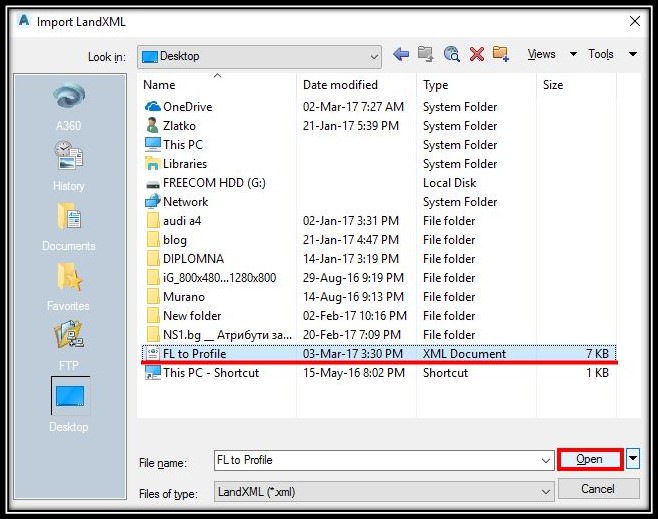Open the Tools menu

(601, 54)
